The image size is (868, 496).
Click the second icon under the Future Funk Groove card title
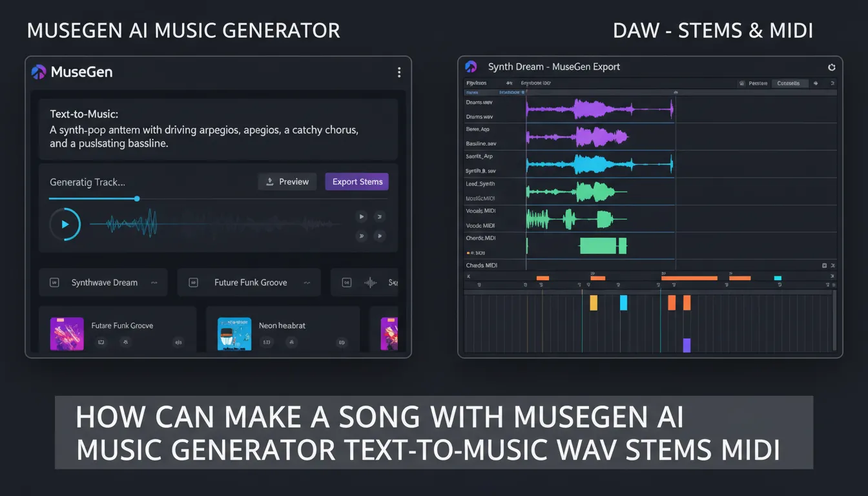[125, 342]
